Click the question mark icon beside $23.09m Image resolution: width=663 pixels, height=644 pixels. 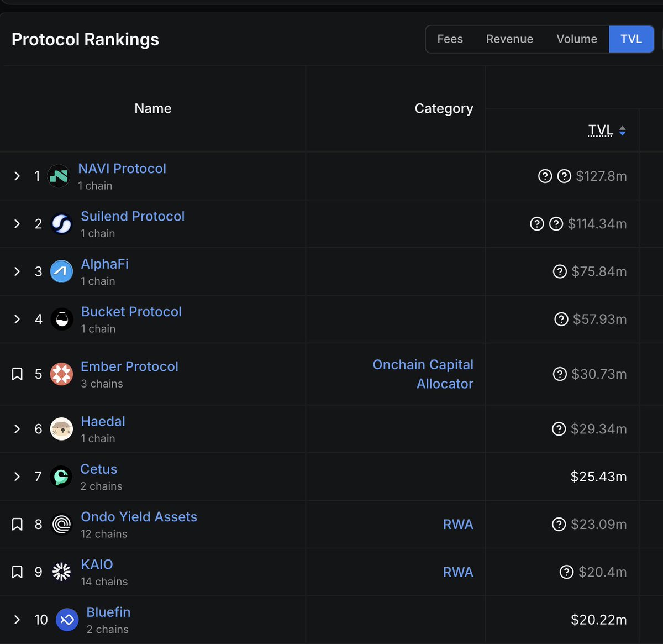point(559,524)
